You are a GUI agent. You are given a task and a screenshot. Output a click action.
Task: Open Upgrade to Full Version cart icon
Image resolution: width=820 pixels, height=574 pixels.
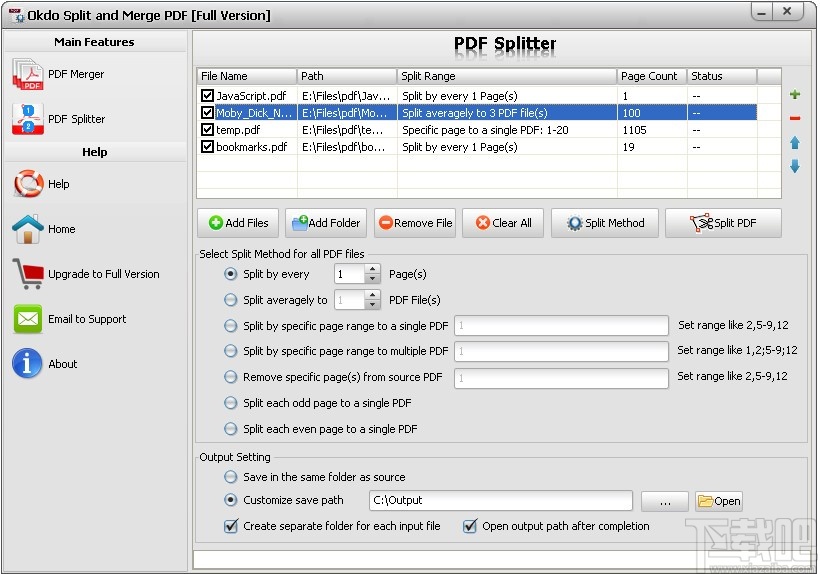pos(28,274)
